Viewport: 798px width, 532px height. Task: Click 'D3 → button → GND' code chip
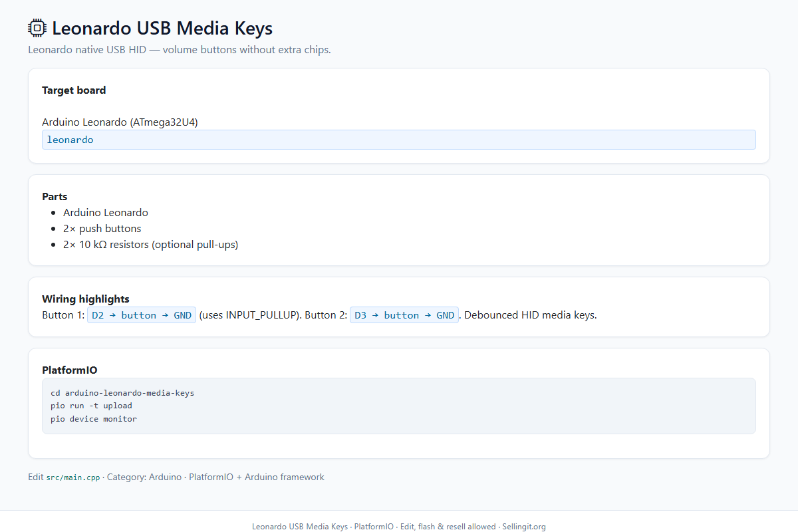404,315
